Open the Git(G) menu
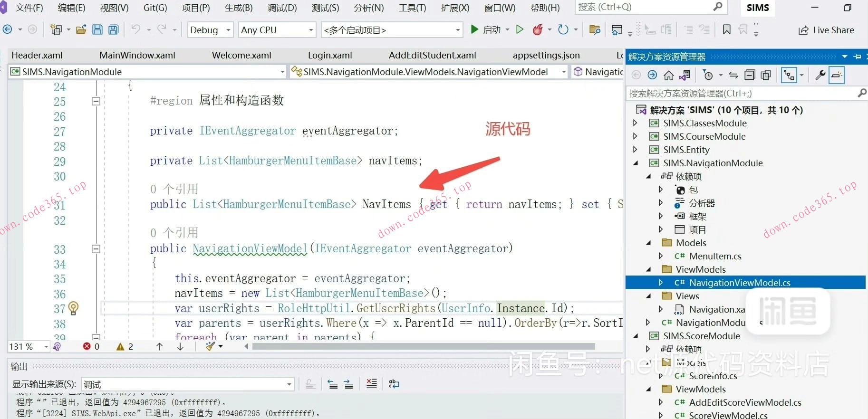The width and height of the screenshot is (868, 419). point(155,8)
